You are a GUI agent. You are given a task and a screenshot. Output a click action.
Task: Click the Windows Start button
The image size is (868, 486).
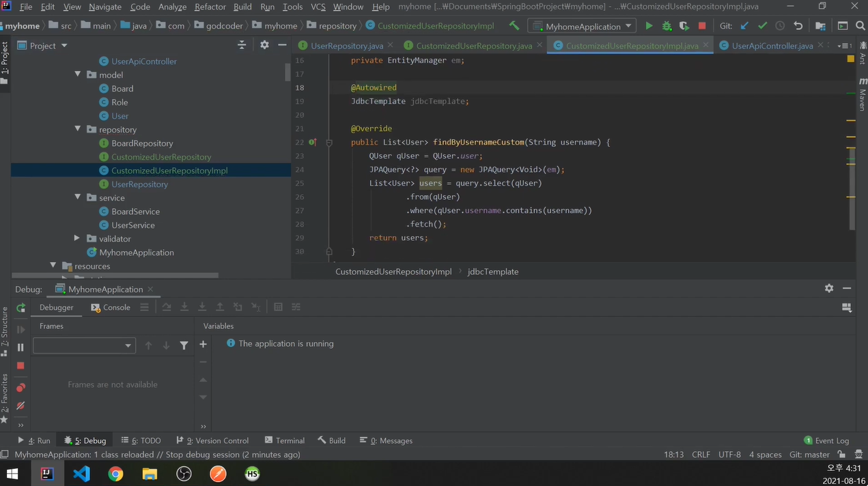pos(12,473)
